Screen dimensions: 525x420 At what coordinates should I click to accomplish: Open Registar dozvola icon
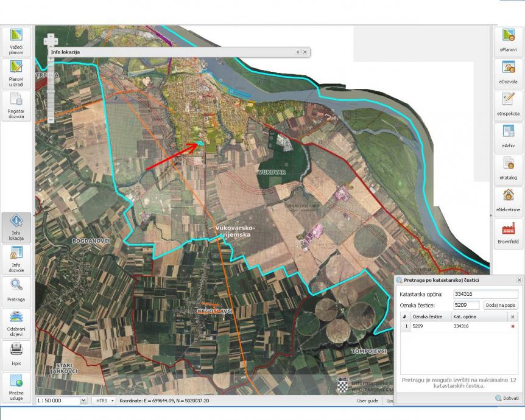point(16,106)
